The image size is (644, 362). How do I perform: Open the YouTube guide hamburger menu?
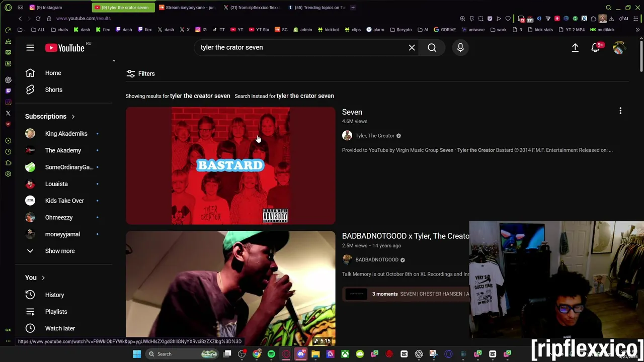[30, 48]
